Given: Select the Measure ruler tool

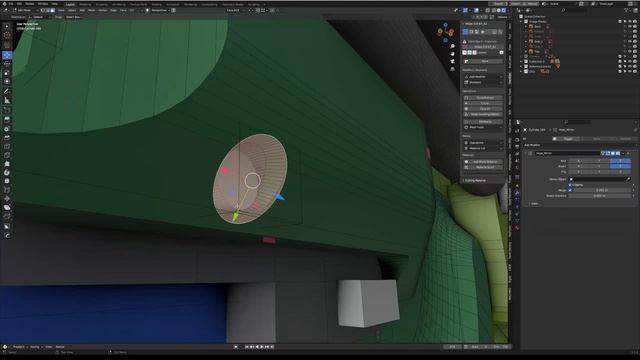Looking at the screenshot, I should tap(7, 100).
